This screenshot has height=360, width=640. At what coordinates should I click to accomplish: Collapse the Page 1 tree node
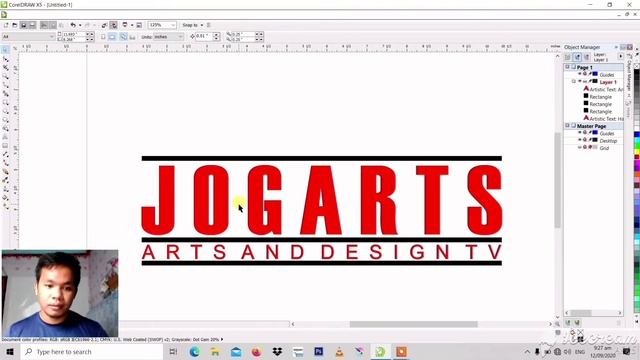[567, 67]
